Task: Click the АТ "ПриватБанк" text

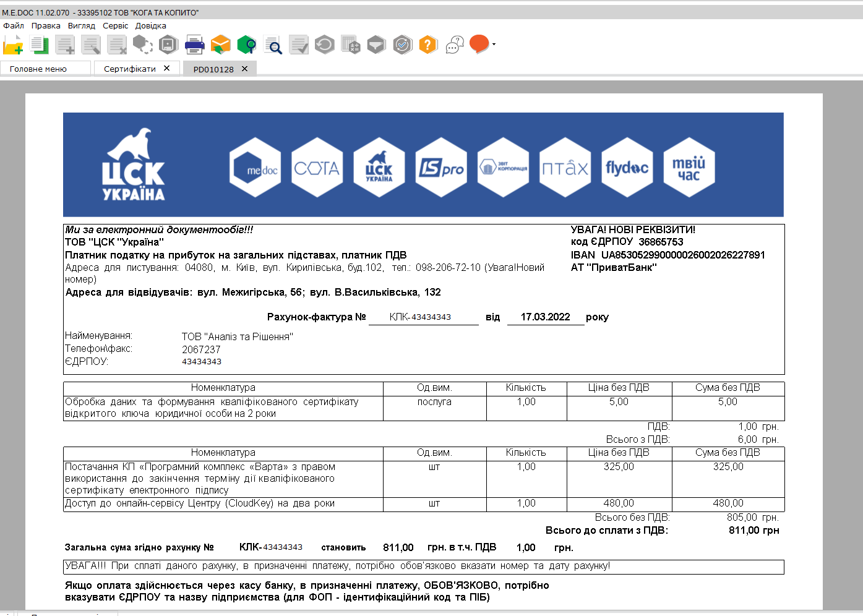Action: (x=614, y=268)
